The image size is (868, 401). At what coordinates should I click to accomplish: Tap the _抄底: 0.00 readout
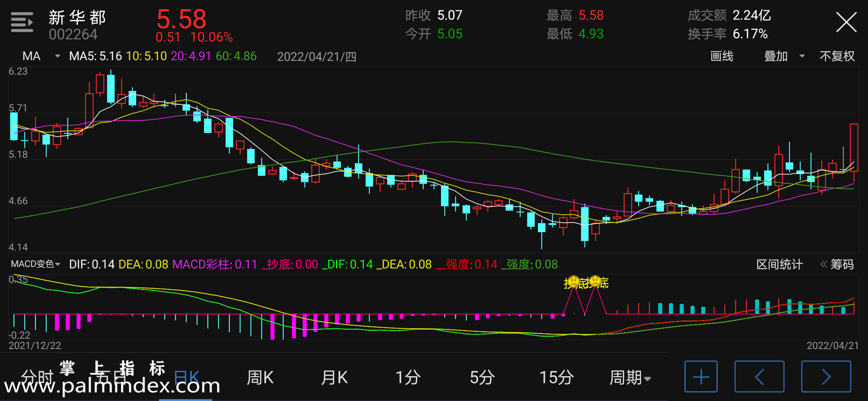(x=290, y=264)
